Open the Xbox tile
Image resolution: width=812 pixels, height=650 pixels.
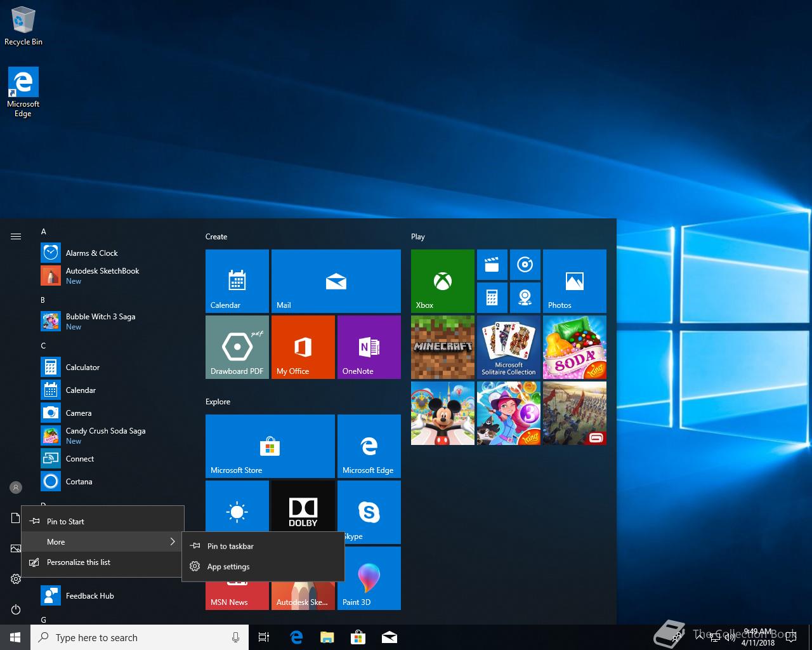pos(443,281)
